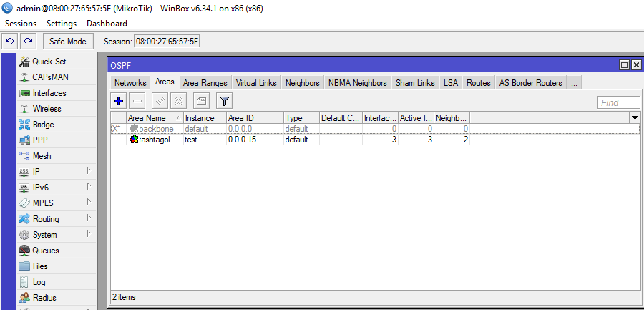Expand the IPv6 submenu arrow

[x=89, y=186]
